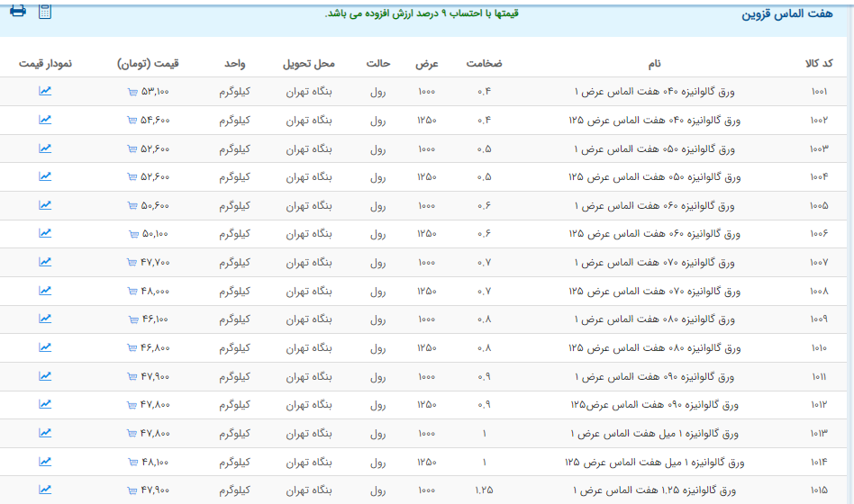Image resolution: width=854 pixels, height=504 pixels.
Task: View price chart for product code 1008
Action: (45, 291)
